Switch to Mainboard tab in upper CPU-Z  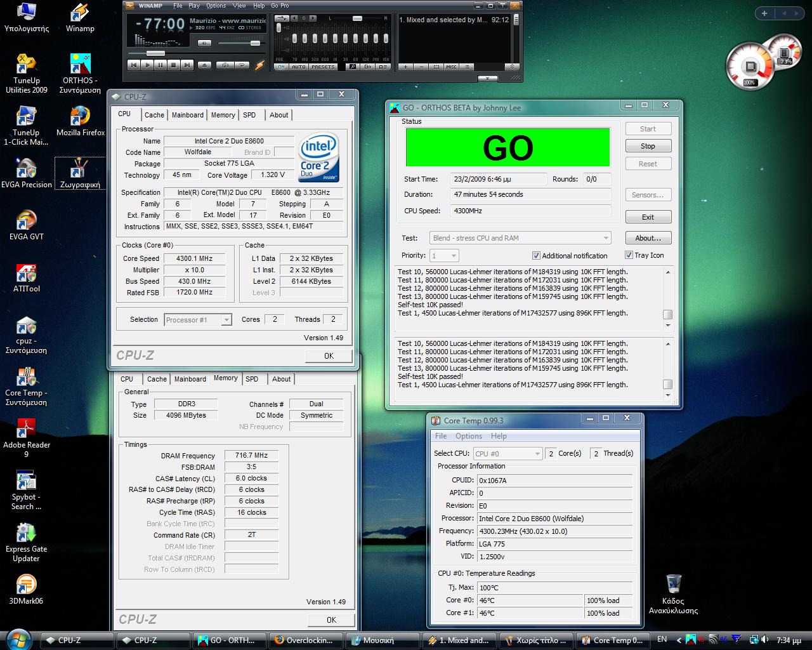(188, 115)
